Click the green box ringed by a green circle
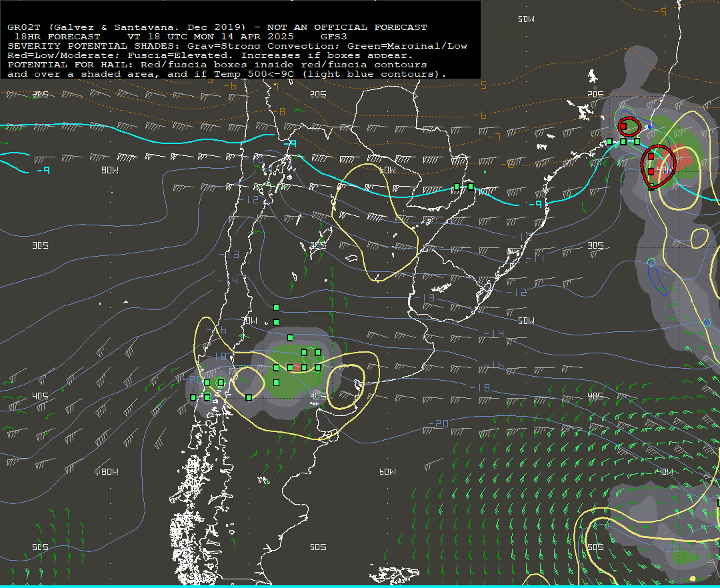 tap(221, 383)
